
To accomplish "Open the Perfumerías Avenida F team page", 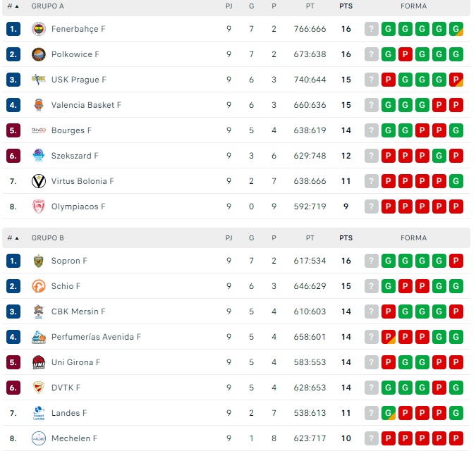I will [96, 337].
